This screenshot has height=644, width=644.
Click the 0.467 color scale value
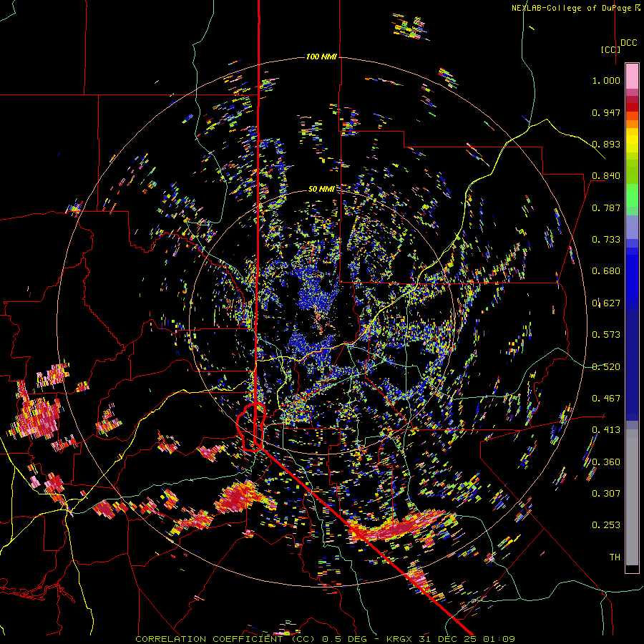tap(606, 399)
